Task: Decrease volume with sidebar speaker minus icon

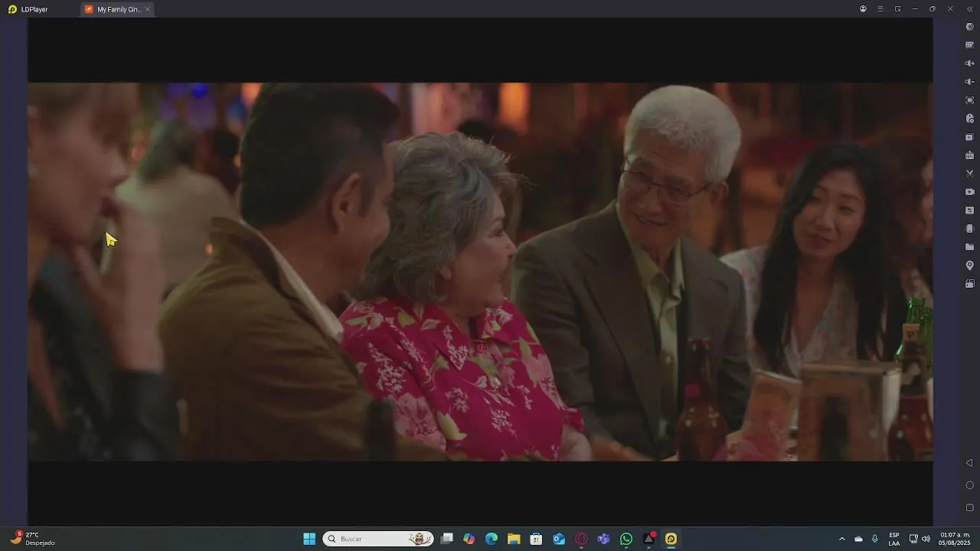Action: [969, 82]
